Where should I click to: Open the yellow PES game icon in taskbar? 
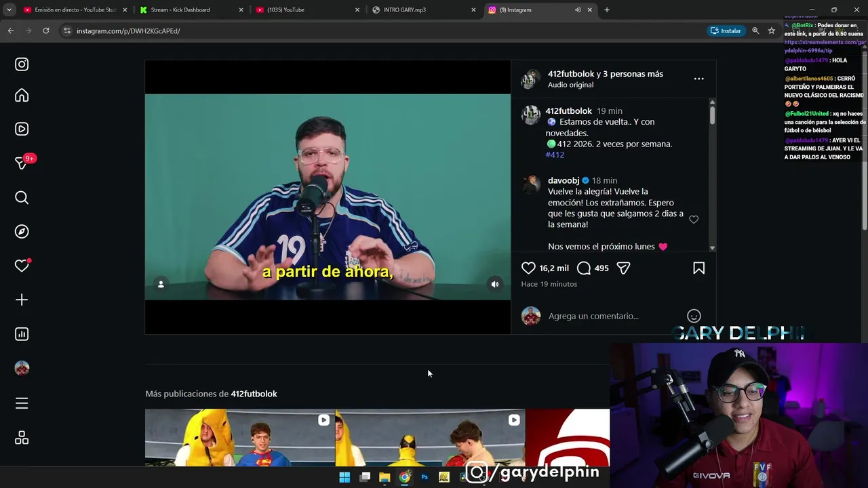(x=444, y=477)
